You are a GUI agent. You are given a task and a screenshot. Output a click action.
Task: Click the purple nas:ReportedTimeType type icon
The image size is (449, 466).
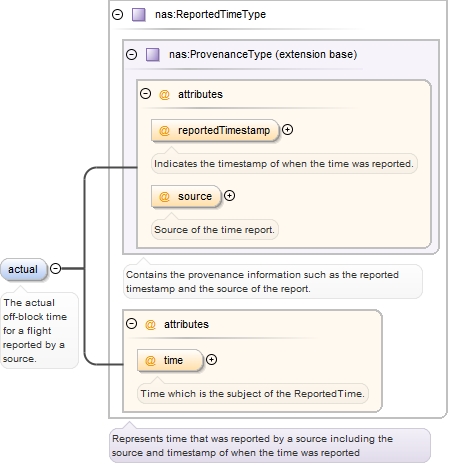click(139, 15)
